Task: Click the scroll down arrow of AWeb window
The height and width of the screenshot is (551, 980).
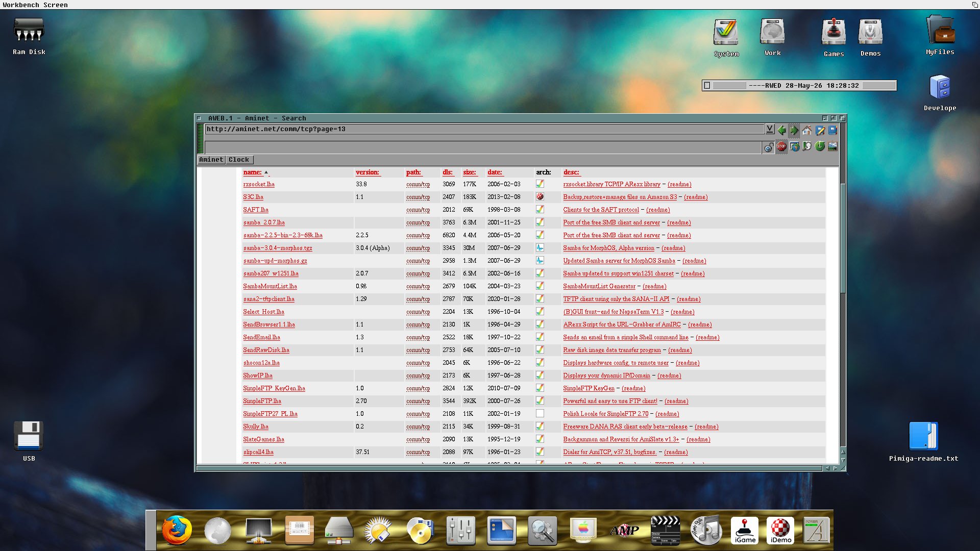Action: [843, 460]
